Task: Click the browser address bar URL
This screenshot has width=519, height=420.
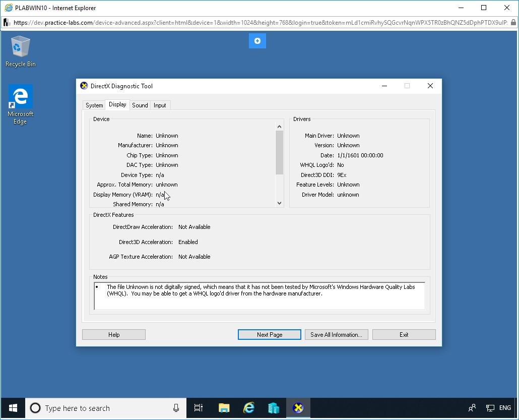Action: (260, 23)
